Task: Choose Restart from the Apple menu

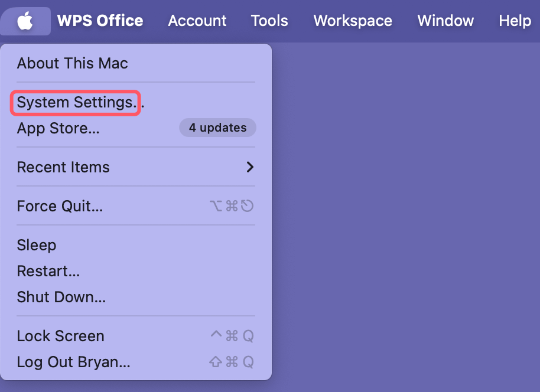Action: (x=48, y=271)
